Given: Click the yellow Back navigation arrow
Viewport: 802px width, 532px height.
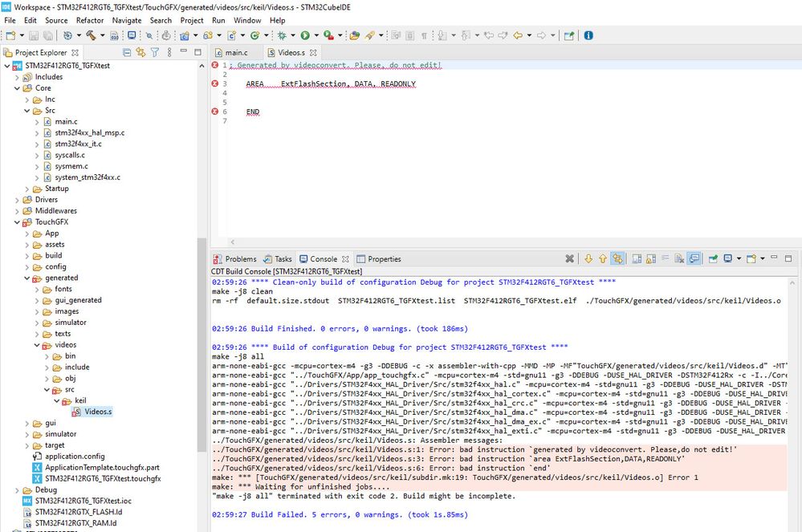Looking at the screenshot, I should point(518,35).
